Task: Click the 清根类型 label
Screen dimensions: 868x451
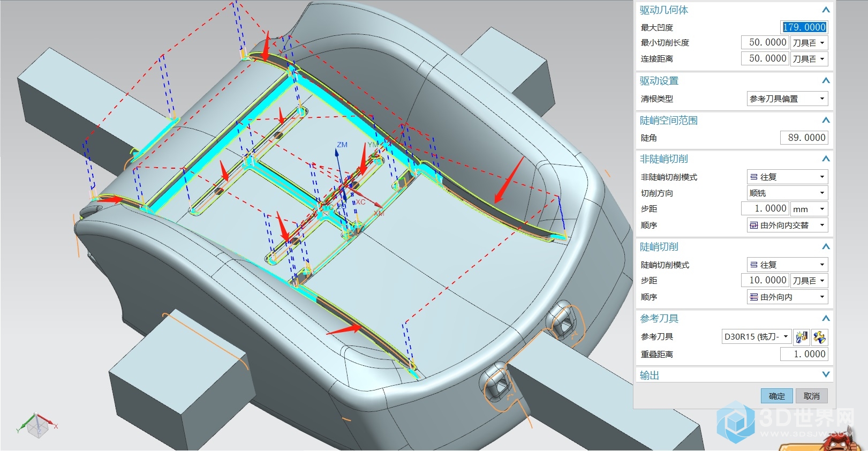Action: (657, 99)
